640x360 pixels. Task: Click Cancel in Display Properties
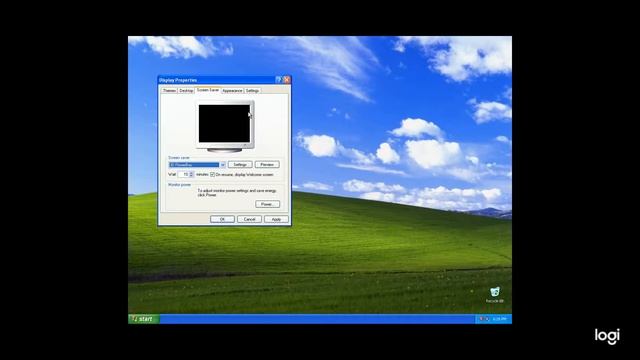pos(249,219)
